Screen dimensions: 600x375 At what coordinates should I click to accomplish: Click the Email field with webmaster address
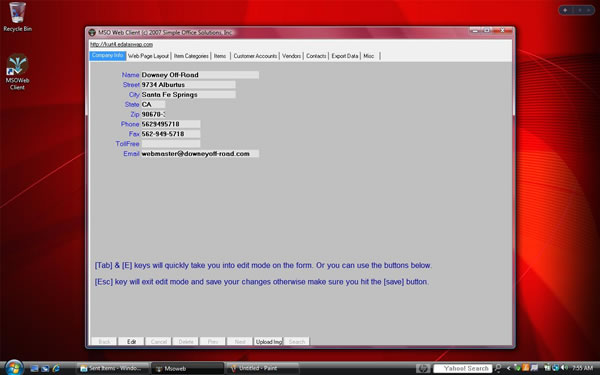click(200, 153)
